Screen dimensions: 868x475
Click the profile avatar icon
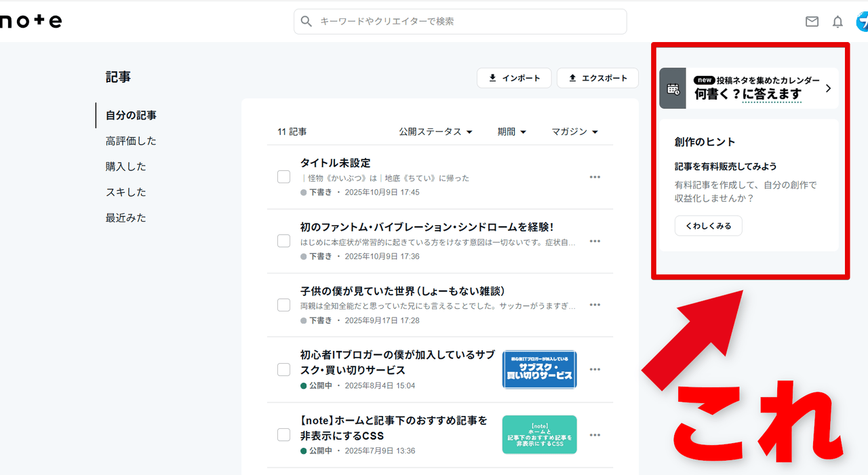862,22
